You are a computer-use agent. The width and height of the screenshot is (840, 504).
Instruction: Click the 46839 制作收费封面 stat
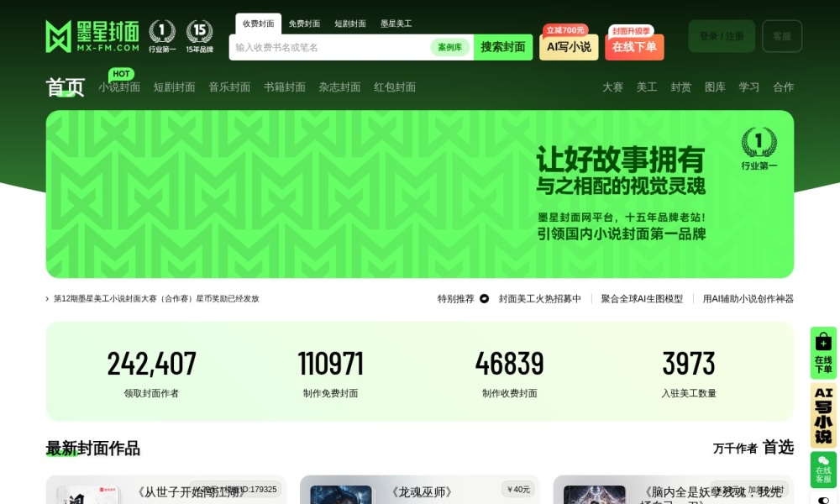(x=510, y=373)
